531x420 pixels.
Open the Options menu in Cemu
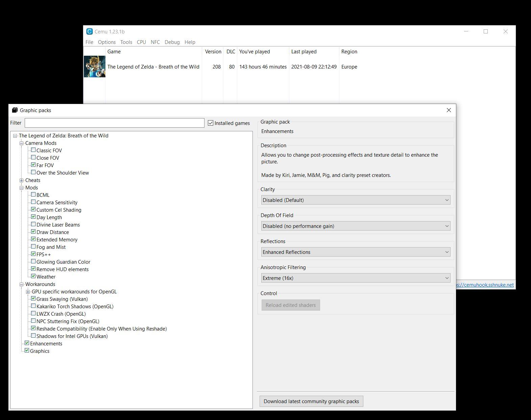[107, 42]
